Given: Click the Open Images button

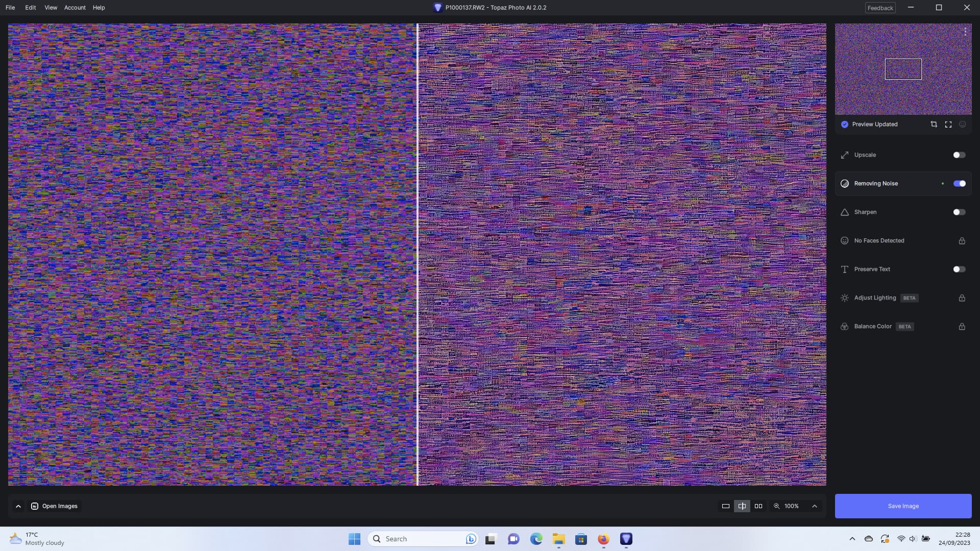Looking at the screenshot, I should (55, 506).
